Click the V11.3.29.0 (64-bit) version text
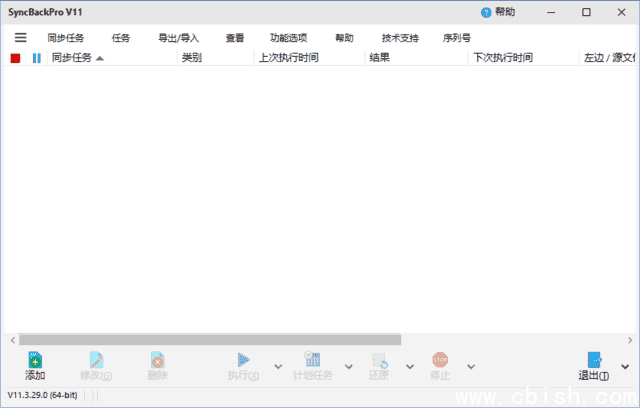The image size is (640, 408). pos(42,395)
